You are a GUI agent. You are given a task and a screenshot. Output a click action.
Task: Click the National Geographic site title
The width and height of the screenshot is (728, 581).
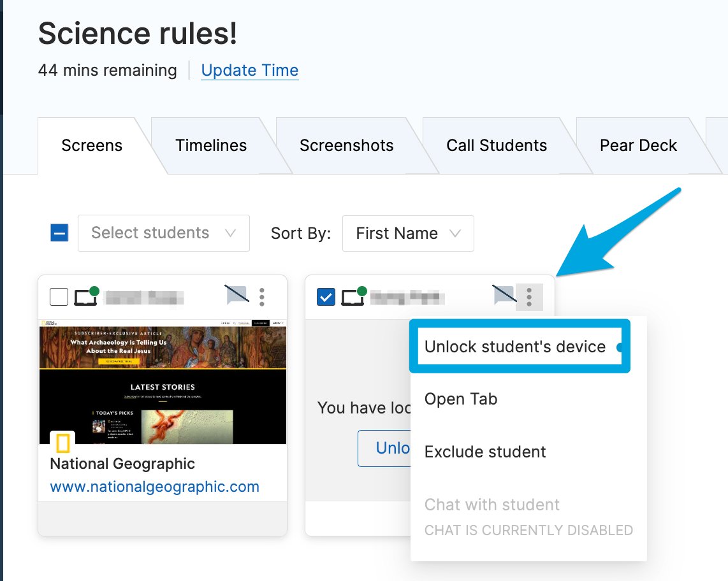(x=122, y=464)
